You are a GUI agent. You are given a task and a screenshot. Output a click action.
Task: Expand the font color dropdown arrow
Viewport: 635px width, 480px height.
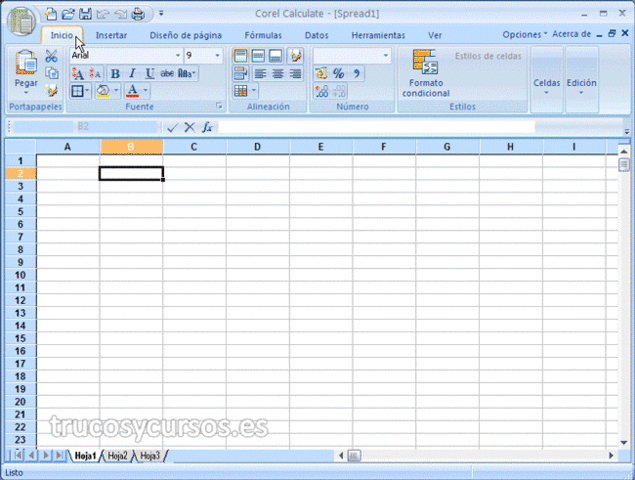(145, 90)
